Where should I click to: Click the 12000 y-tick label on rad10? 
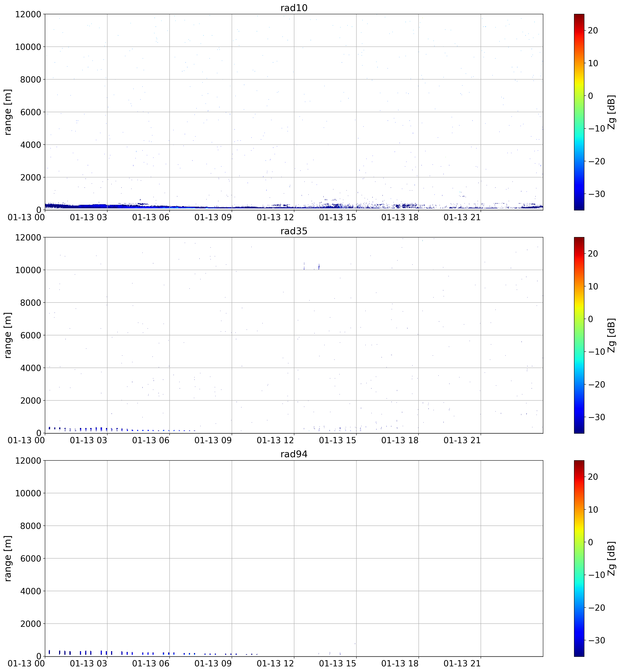point(28,14)
